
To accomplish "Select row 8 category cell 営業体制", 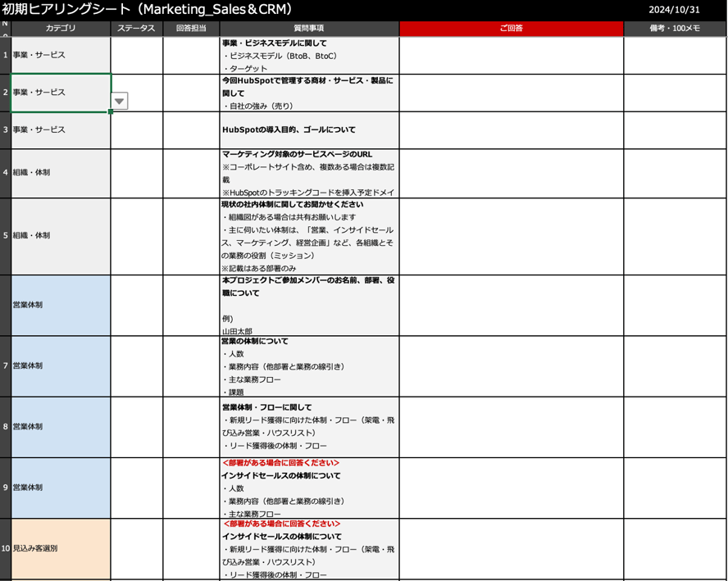I will tap(61, 427).
